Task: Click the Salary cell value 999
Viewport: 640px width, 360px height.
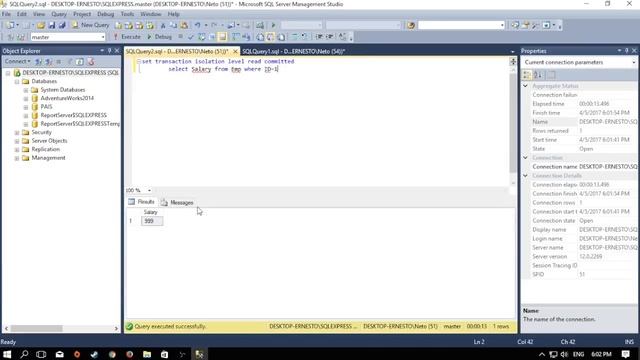Action: click(152, 221)
